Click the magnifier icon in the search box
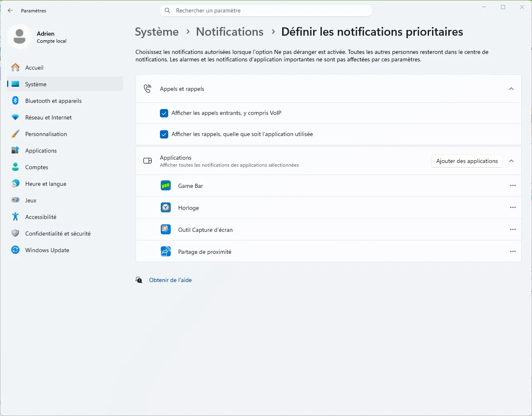The width and height of the screenshot is (532, 416). coord(167,11)
